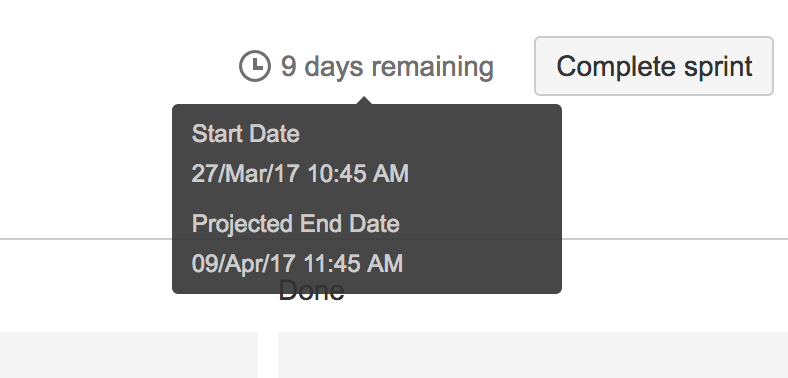Click 'Apr' in the projected end date
The width and height of the screenshot is (788, 378).
point(241,264)
